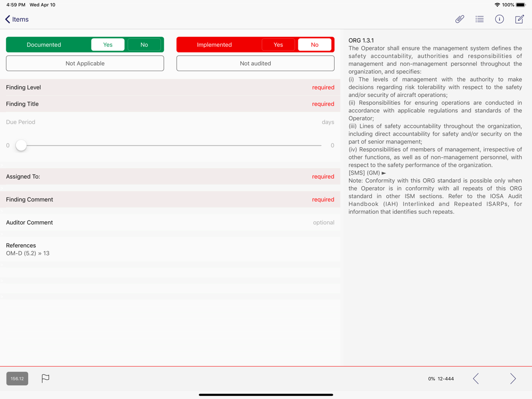Image resolution: width=532 pixels, height=399 pixels.
Task: Open the References row OM-D (5.2)
Action: (x=170, y=250)
